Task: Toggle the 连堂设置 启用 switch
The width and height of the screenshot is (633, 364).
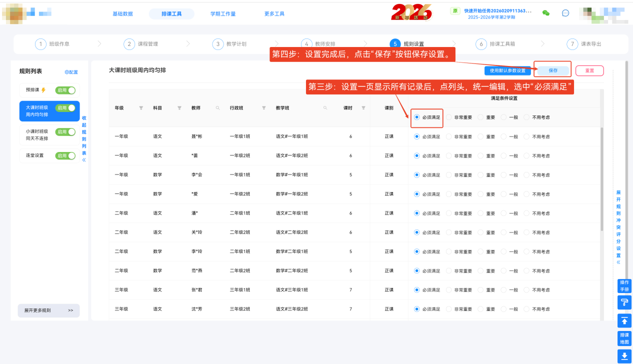Action: coord(65,155)
